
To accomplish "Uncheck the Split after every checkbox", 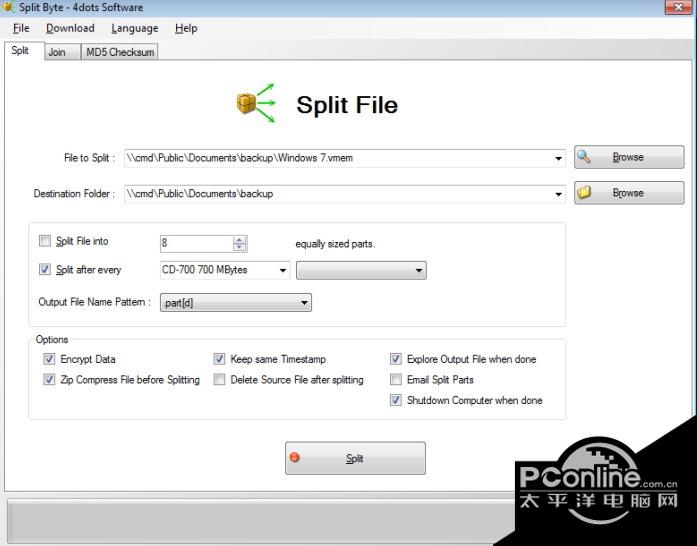I will point(45,269).
